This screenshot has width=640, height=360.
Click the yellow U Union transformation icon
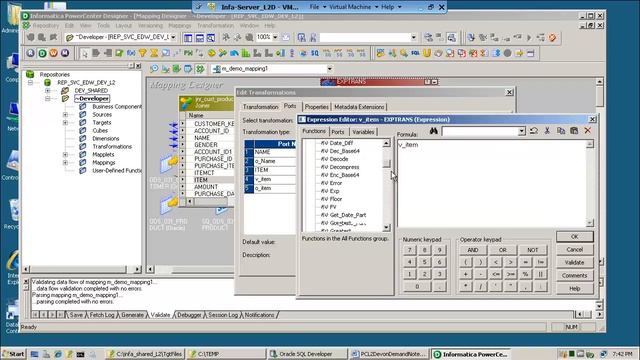[427, 53]
